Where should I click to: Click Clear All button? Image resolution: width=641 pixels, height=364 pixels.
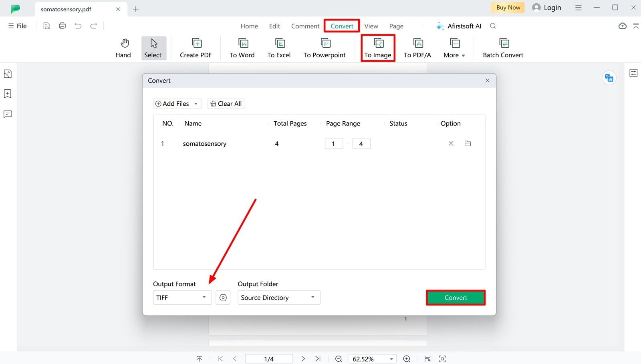(x=226, y=104)
